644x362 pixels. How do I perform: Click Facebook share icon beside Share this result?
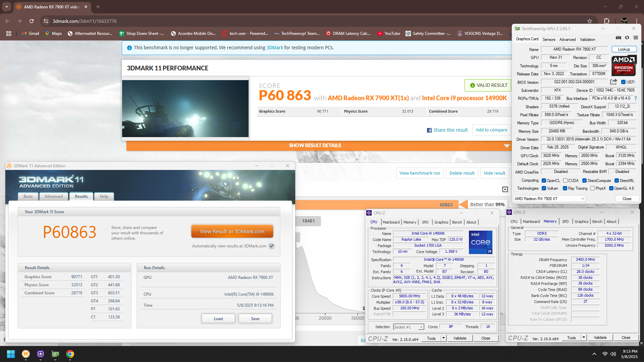(x=429, y=130)
